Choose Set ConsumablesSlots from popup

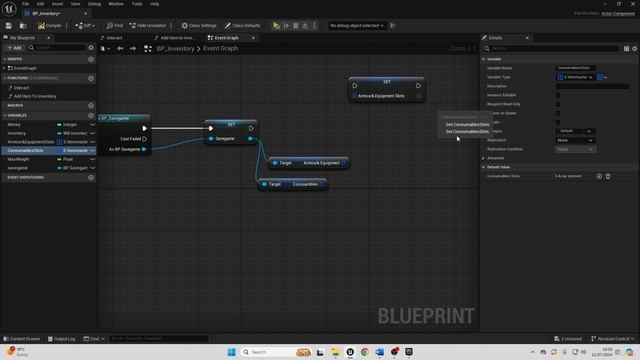point(467,131)
